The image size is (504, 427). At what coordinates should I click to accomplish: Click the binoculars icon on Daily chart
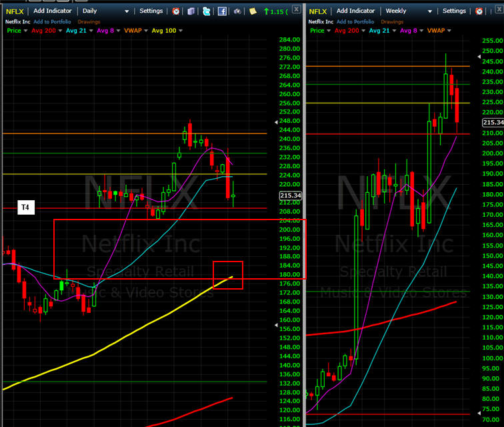[237, 11]
